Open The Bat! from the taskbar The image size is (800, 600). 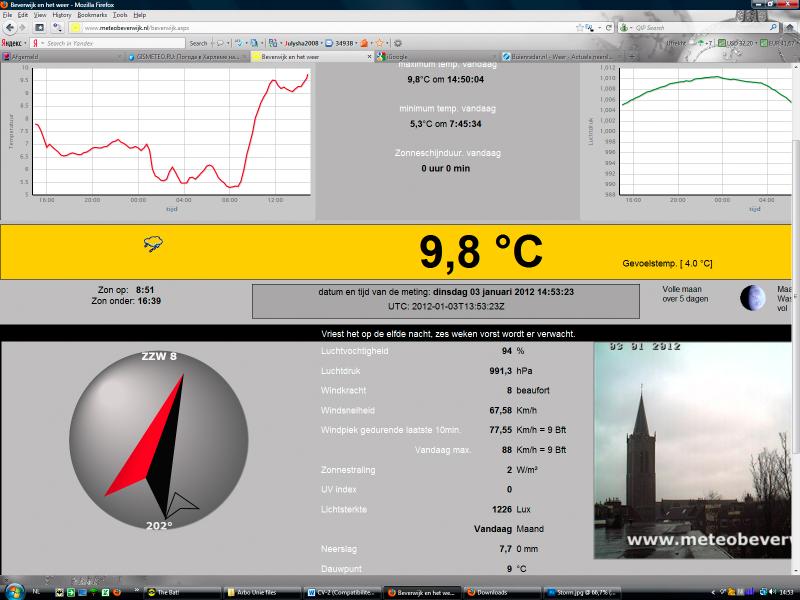click(x=182, y=592)
